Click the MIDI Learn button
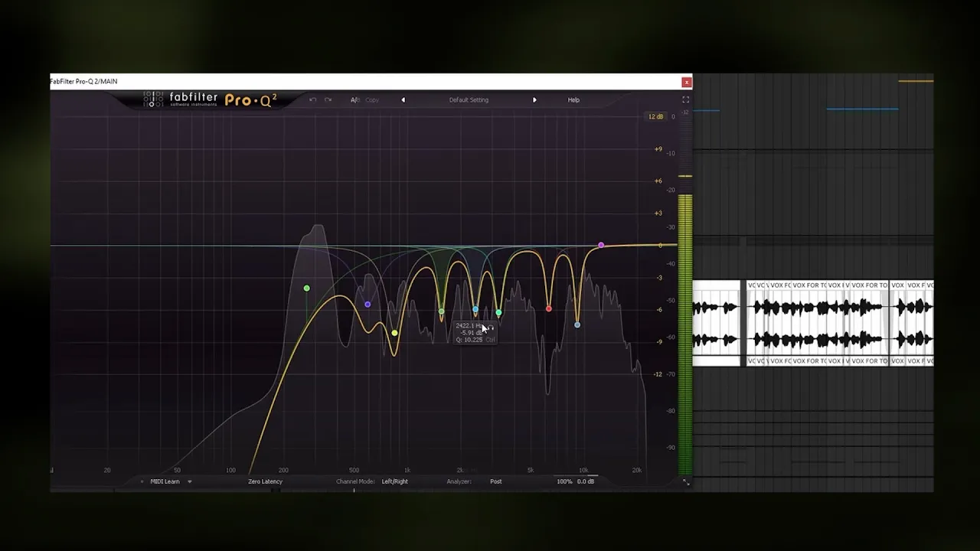This screenshot has width=980, height=551. point(165,481)
